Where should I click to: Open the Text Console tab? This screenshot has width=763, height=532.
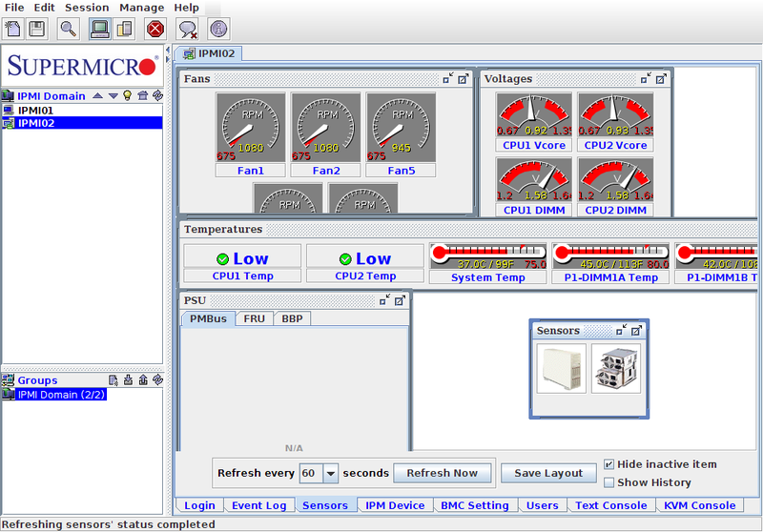click(x=610, y=505)
